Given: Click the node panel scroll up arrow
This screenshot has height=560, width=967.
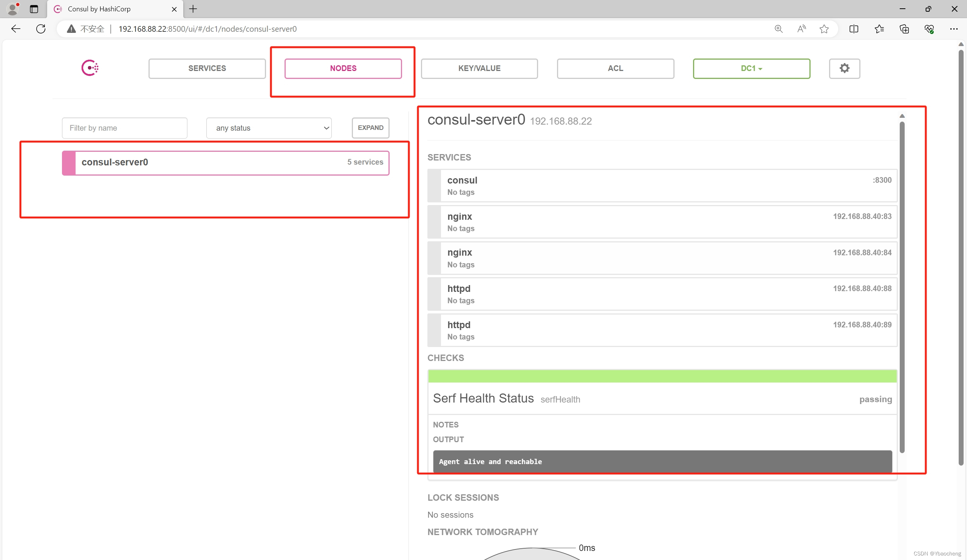Looking at the screenshot, I should (x=902, y=116).
